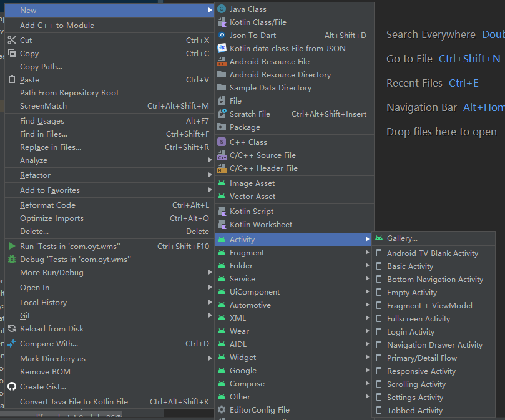Click the EditorConfig File gear icon

pos(222,409)
